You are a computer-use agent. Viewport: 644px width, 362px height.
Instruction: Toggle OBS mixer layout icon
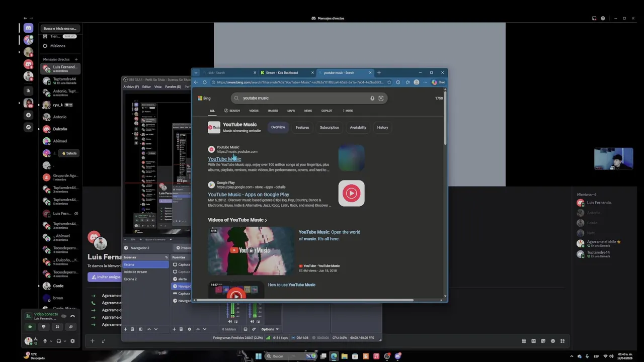coord(246,329)
